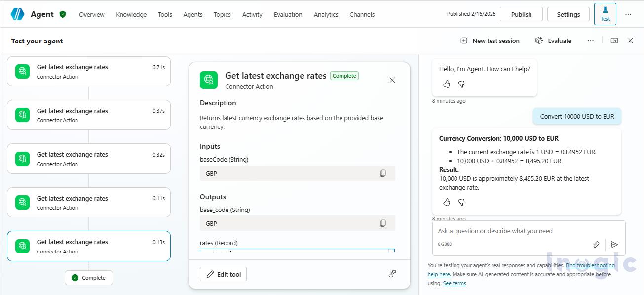Give thumbs down to the conversion response
The image size is (644, 295).
(461, 202)
